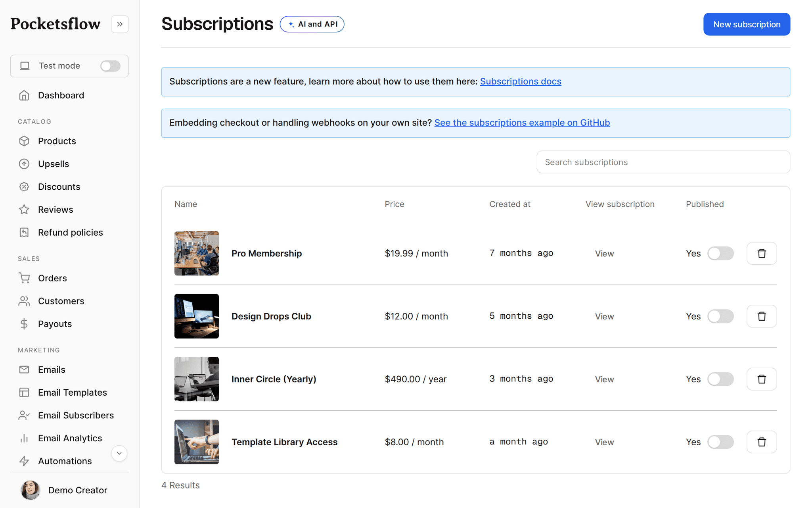Click the Emails envelope icon

(24, 369)
